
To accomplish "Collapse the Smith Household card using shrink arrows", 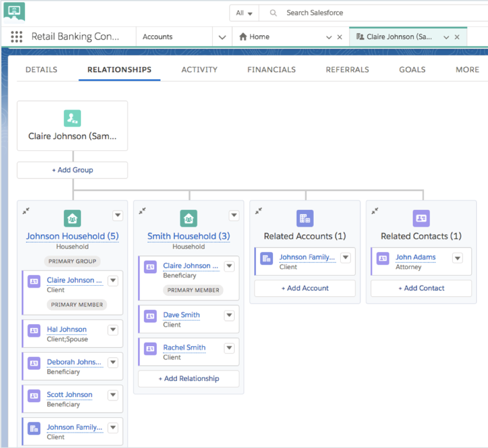I will click(143, 211).
